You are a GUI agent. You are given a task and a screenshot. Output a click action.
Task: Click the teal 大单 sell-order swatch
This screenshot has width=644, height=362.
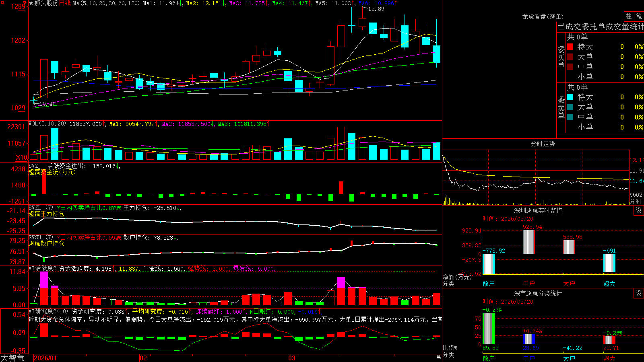tap(570, 107)
